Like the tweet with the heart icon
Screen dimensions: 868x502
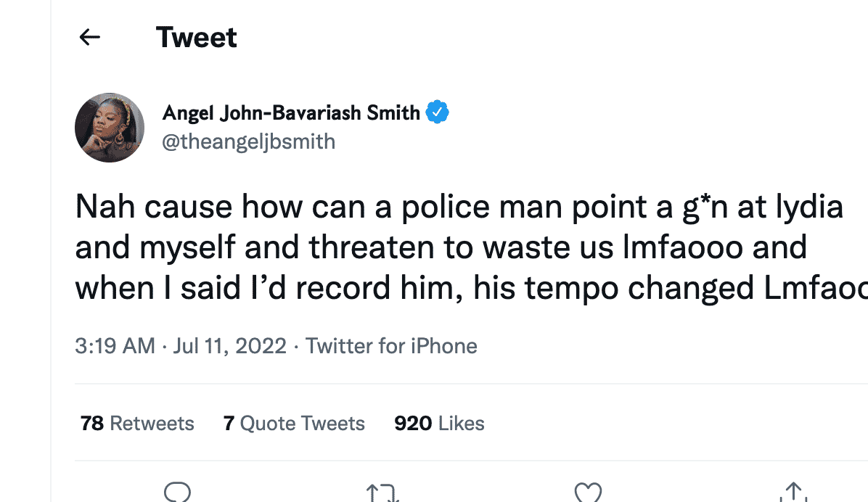pos(588,492)
